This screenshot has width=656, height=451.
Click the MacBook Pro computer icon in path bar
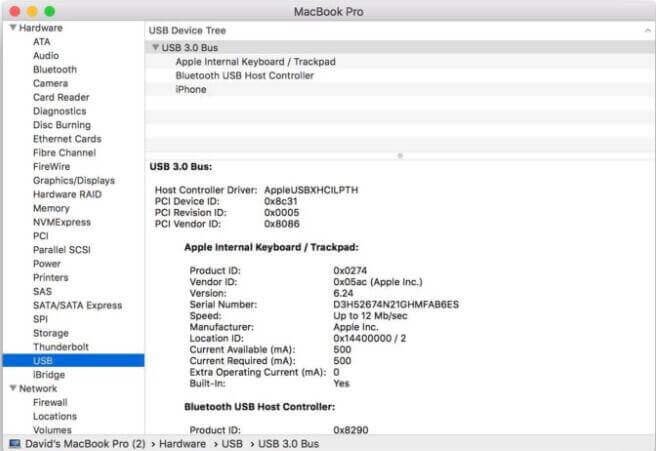pos(15,443)
